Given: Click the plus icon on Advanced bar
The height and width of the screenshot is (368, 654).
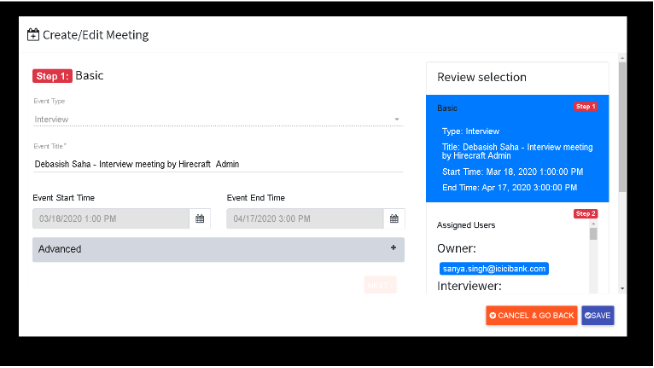Looking at the screenshot, I should pyautogui.click(x=393, y=248).
